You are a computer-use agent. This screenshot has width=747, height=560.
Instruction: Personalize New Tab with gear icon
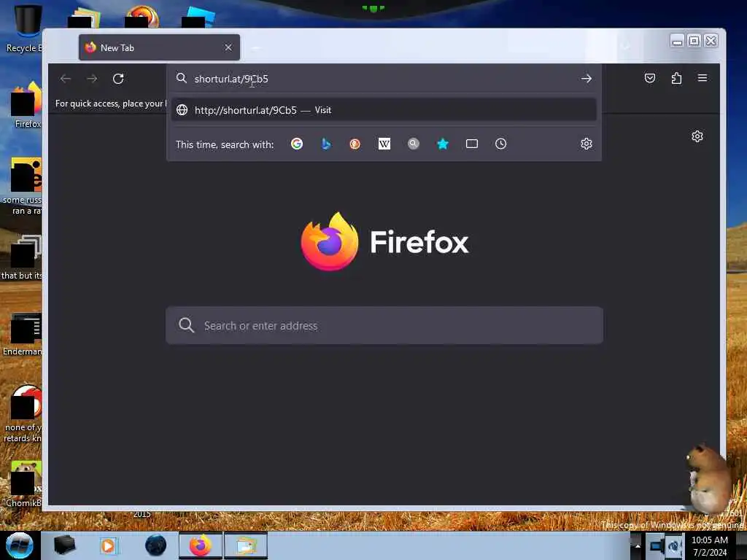click(697, 136)
